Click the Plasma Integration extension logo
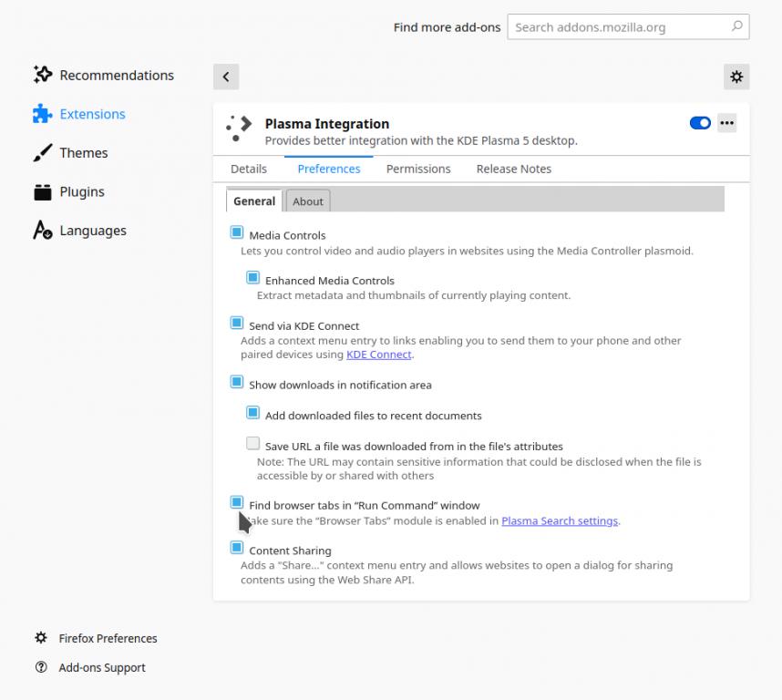Viewport: 782px width, 700px height. click(x=239, y=129)
